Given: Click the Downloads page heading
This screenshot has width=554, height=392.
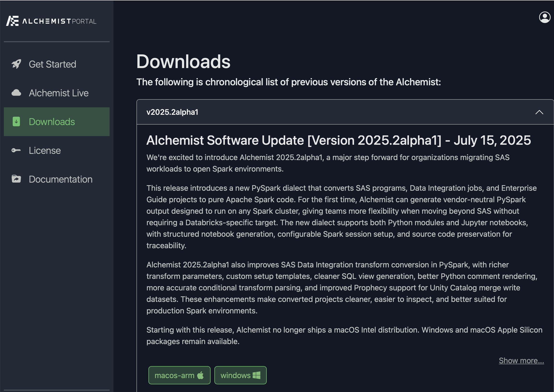Looking at the screenshot, I should click(x=183, y=62).
